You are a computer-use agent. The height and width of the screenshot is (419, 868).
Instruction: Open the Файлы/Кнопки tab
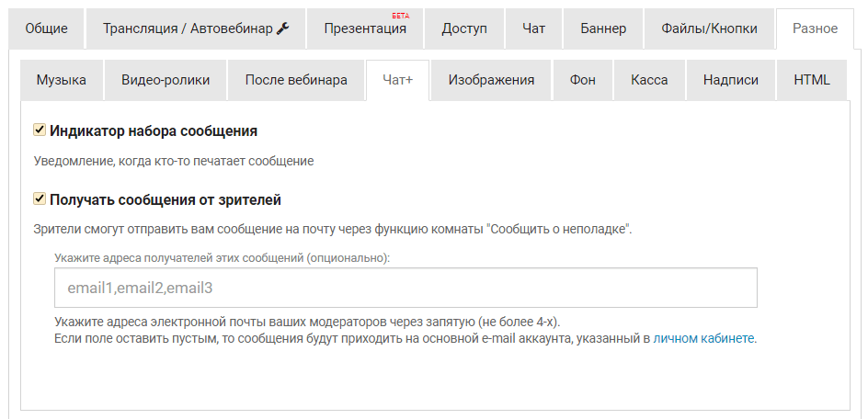709,28
